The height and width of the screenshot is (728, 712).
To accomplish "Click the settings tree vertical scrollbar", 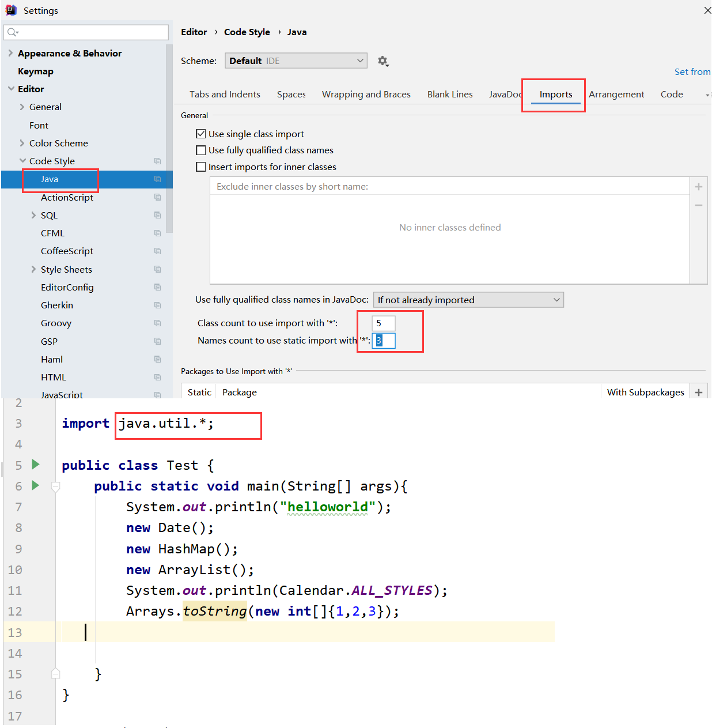I will pos(169,138).
